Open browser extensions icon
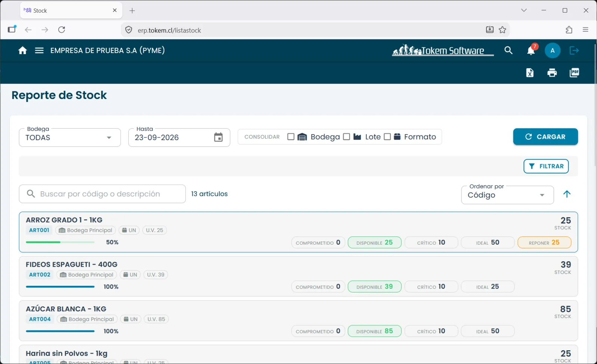 click(569, 30)
